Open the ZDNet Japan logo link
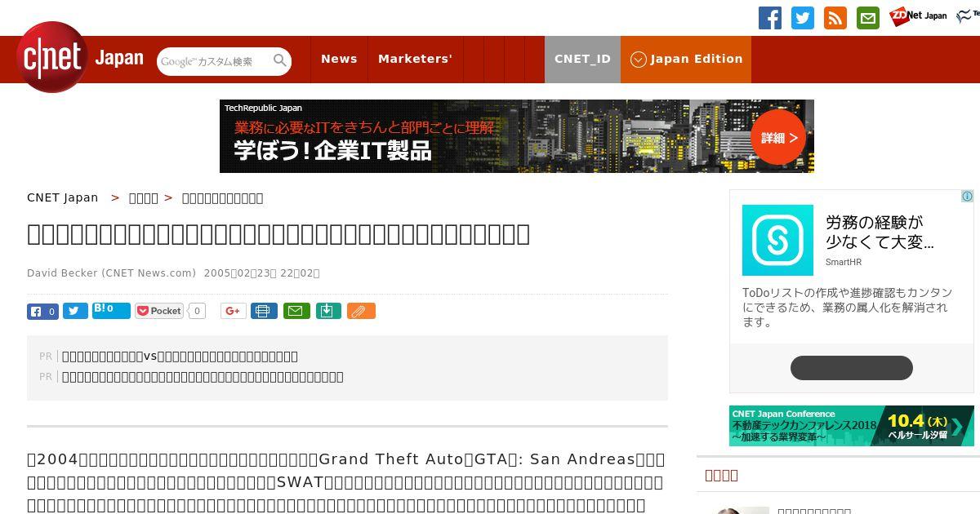The height and width of the screenshot is (514, 980). [918, 16]
